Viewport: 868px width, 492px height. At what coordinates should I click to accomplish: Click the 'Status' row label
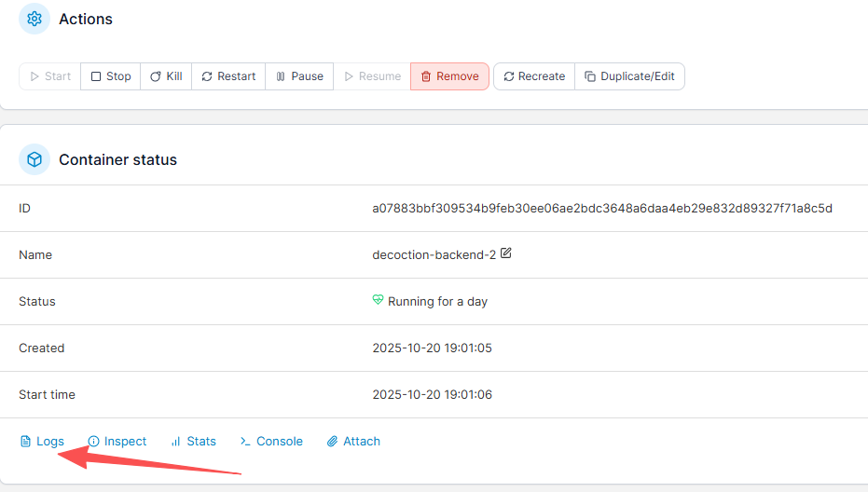pyautogui.click(x=37, y=301)
